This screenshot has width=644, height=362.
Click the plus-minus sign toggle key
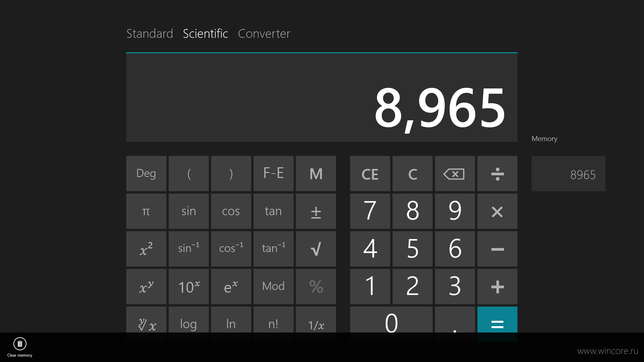(x=316, y=211)
